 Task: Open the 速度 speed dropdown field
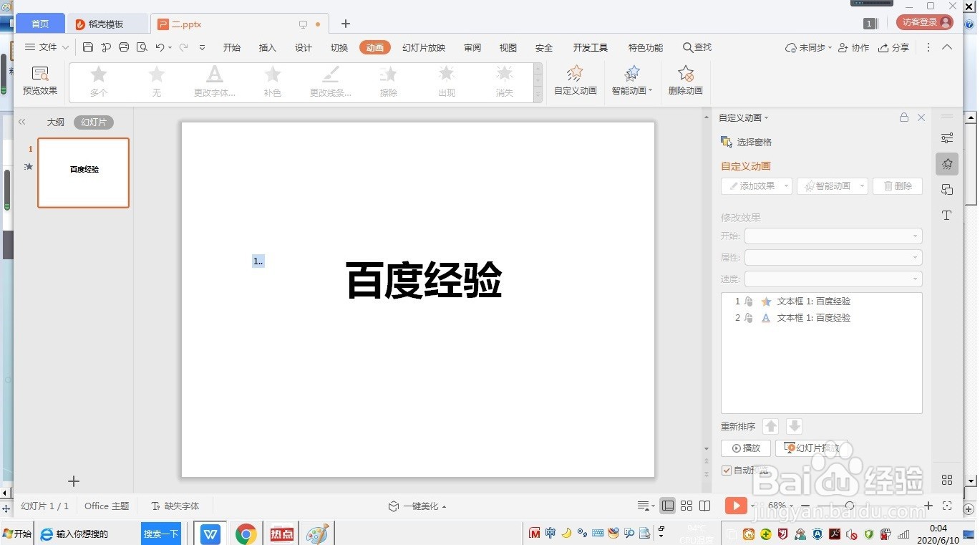pos(833,279)
